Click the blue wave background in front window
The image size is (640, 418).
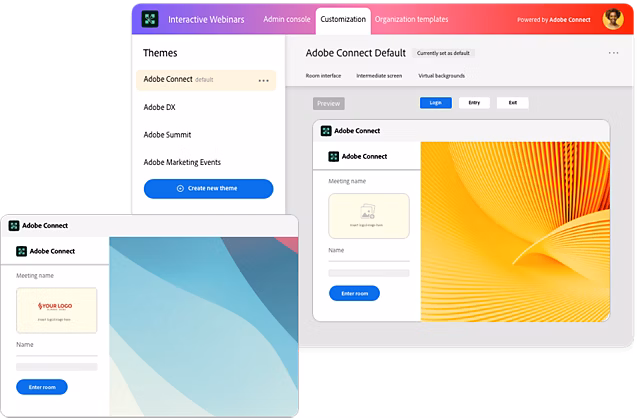pos(203,327)
